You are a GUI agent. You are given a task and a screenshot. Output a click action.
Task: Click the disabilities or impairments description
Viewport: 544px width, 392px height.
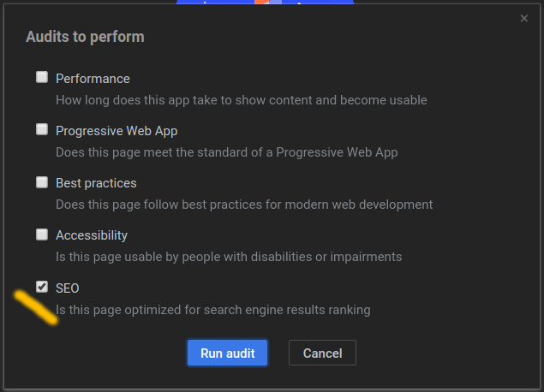point(229,257)
